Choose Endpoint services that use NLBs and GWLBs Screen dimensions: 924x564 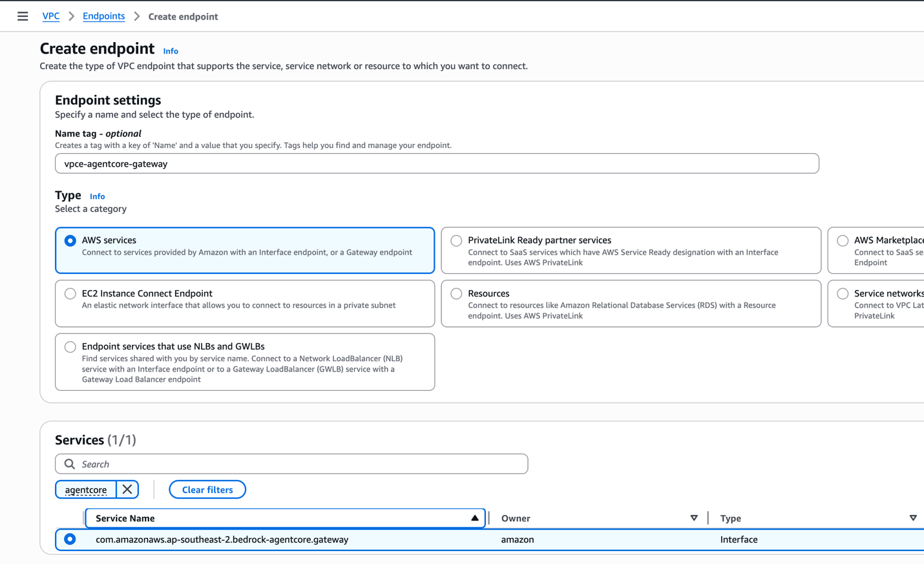click(70, 347)
